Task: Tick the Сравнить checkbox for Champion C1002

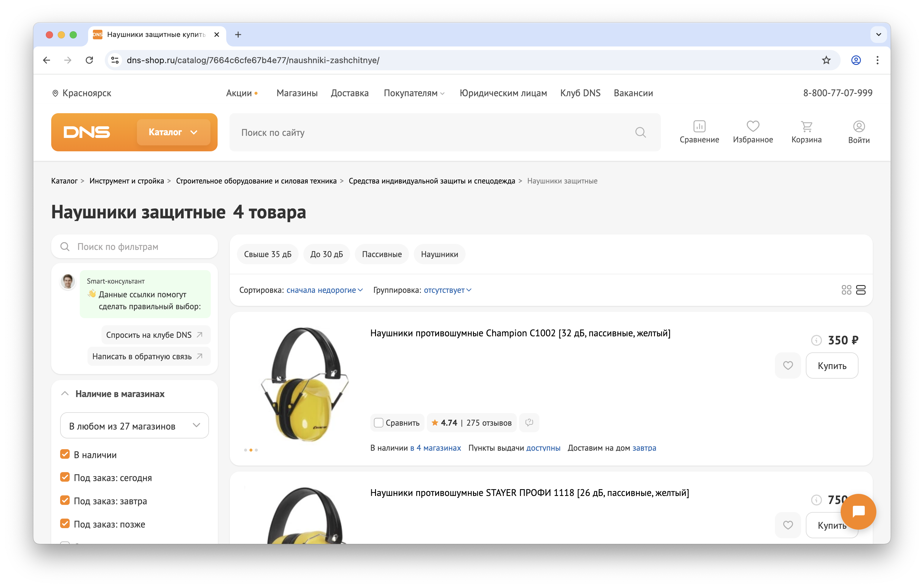Action: point(378,422)
